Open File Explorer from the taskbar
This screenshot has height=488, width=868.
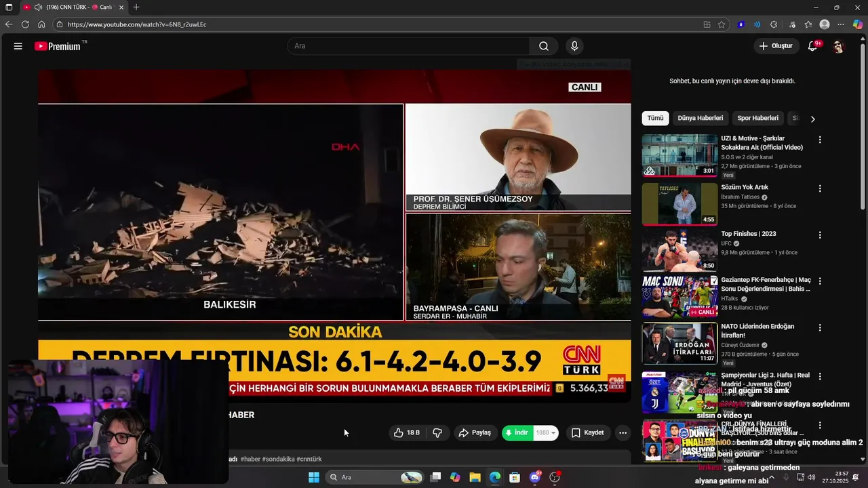coord(475,477)
